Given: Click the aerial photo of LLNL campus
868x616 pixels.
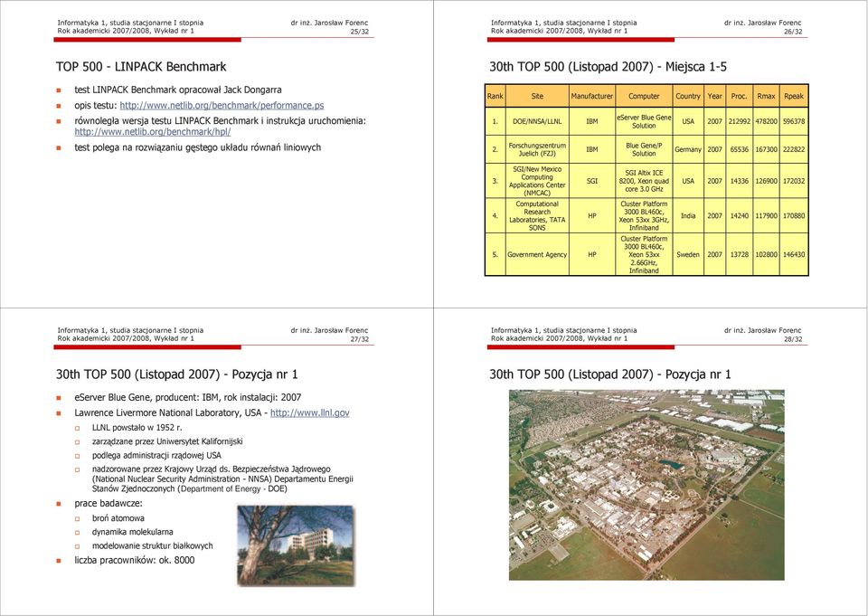Looking at the screenshot, I should pyautogui.click(x=646, y=485).
